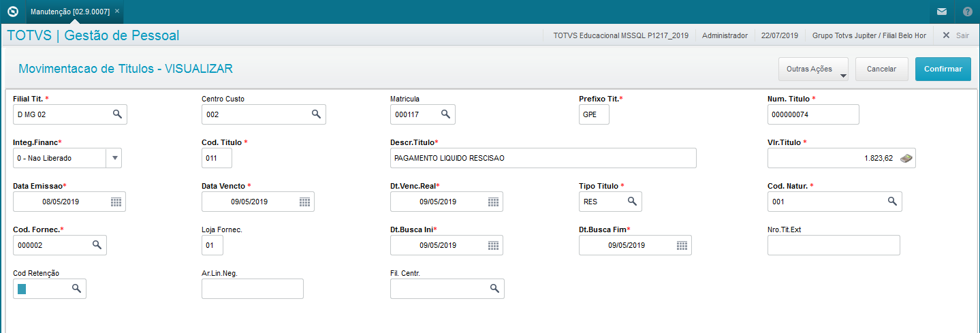This screenshot has height=333, width=980.
Task: Open Matricula lookup magnifier
Action: pos(445,114)
